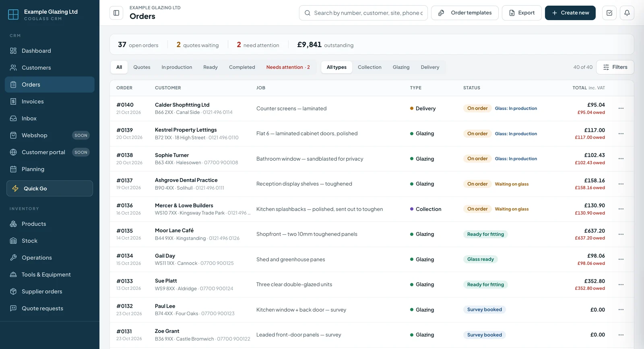Open row menu for order #0139
644x349 pixels.
tap(621, 134)
